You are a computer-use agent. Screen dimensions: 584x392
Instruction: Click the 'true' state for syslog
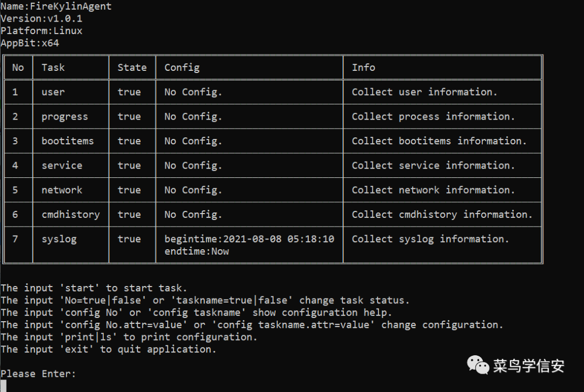[129, 239]
